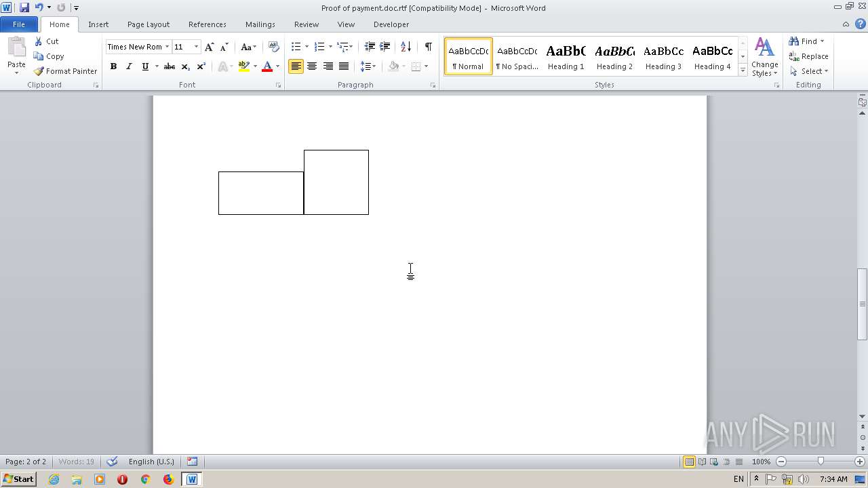The image size is (868, 488).
Task: Open the font name dropdown
Action: pyautogui.click(x=167, y=47)
